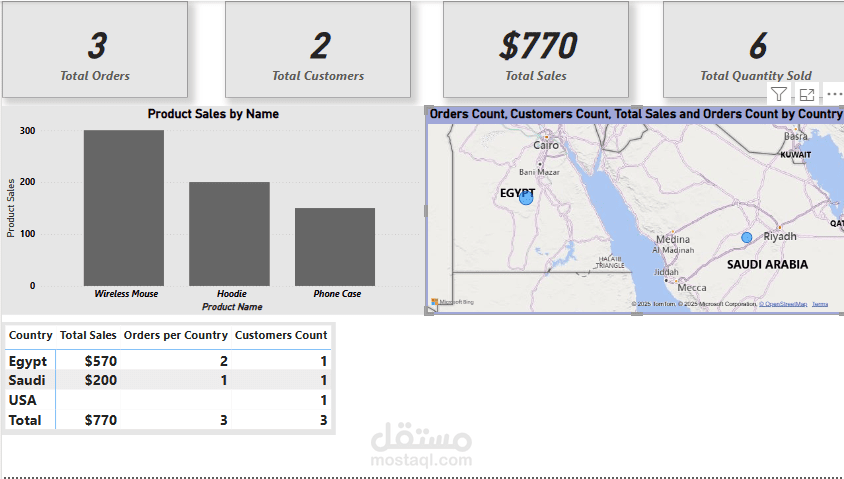Click the Product Name axis title
This screenshot has height=479, width=844.
coord(232,307)
